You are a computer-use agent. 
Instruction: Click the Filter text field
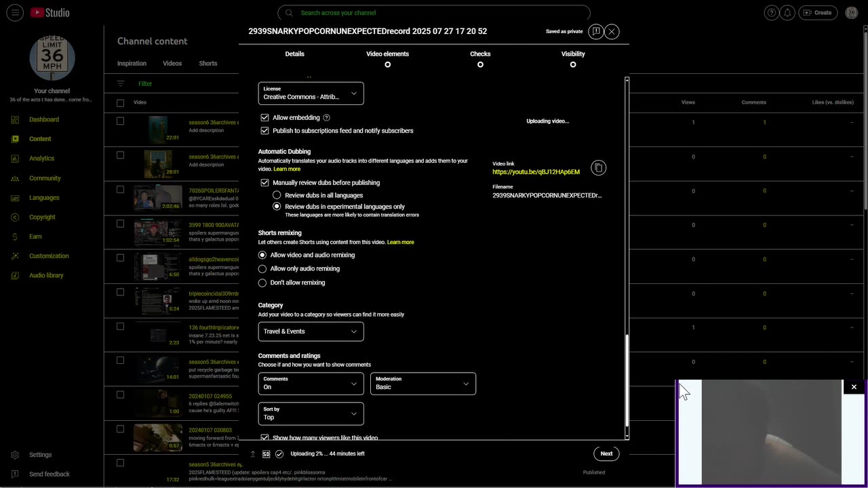(145, 84)
